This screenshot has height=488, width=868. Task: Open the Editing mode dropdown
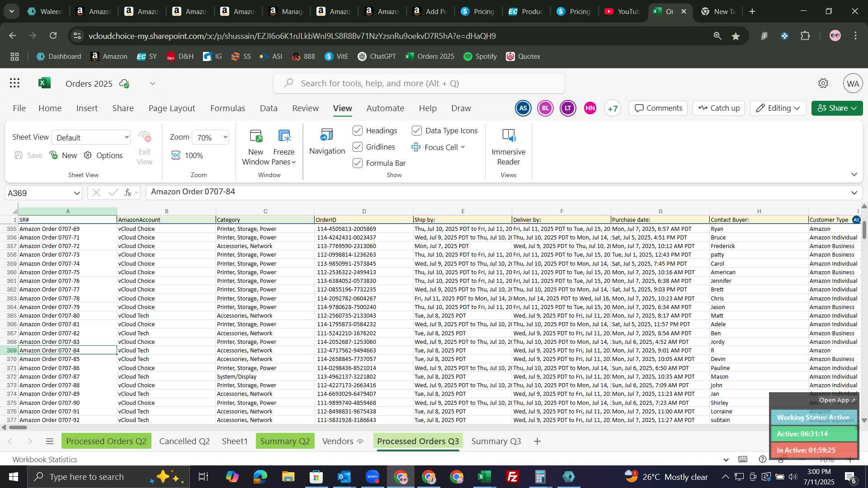pyautogui.click(x=778, y=108)
